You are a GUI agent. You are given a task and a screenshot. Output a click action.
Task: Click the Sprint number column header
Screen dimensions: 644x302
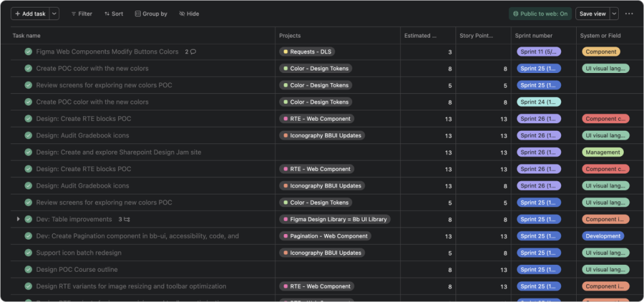533,36
